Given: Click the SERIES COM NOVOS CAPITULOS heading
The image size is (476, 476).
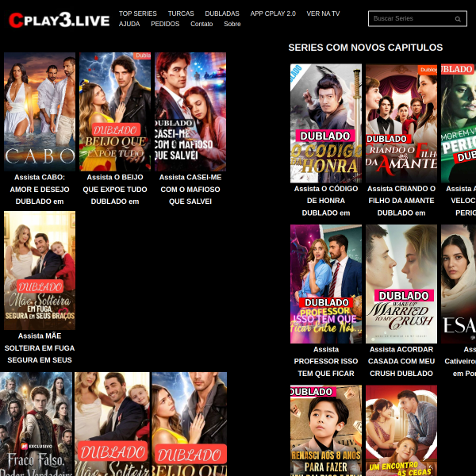Looking at the screenshot, I should (366, 48).
